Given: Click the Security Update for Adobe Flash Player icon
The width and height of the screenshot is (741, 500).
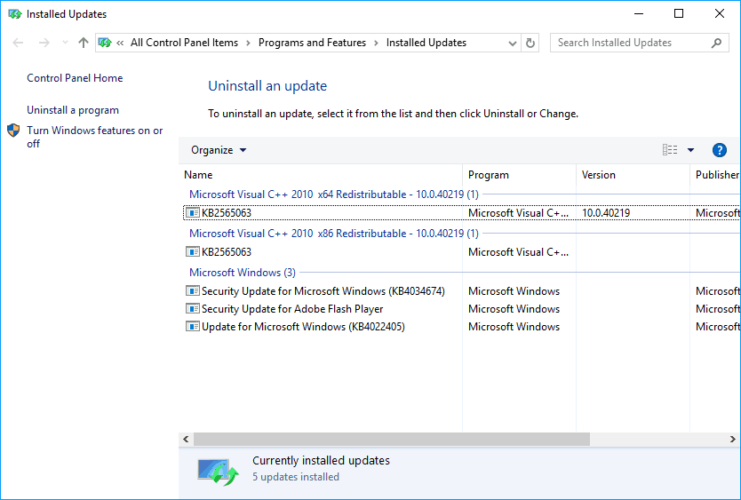Looking at the screenshot, I should [192, 309].
